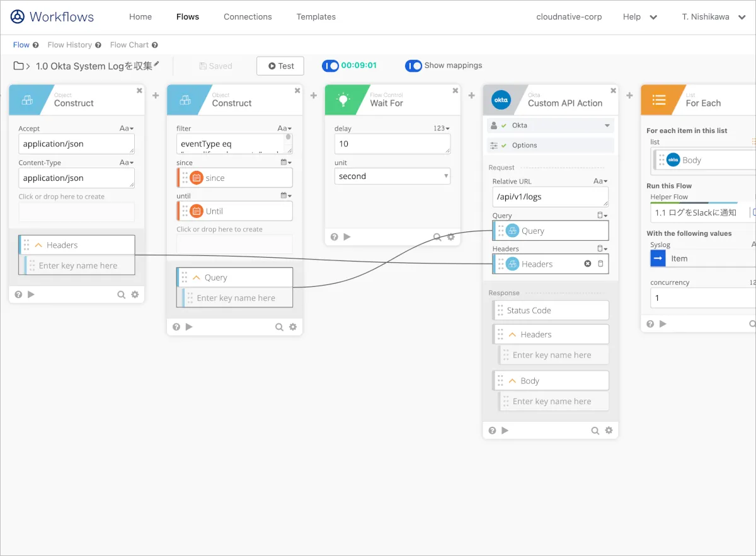
Task: Open the Home tab
Action: (x=140, y=17)
